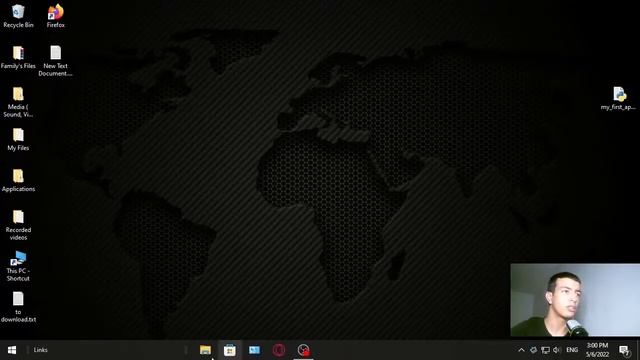Click the webcam overlay thumbnail

(575, 300)
